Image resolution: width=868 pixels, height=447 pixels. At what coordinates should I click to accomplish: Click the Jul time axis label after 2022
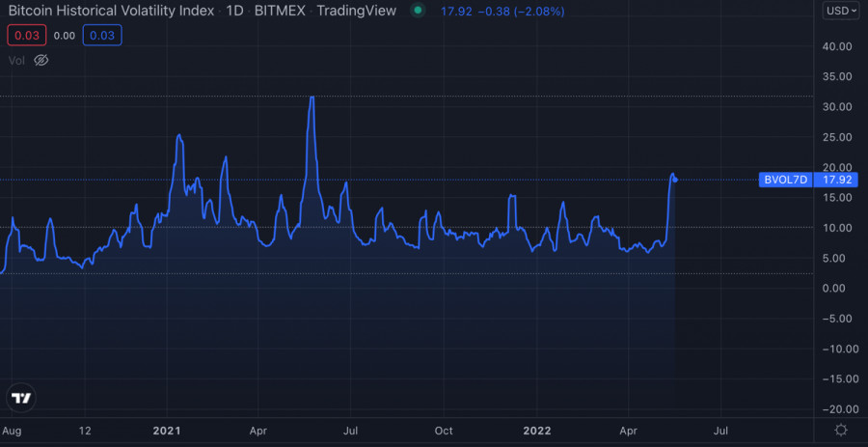(720, 431)
